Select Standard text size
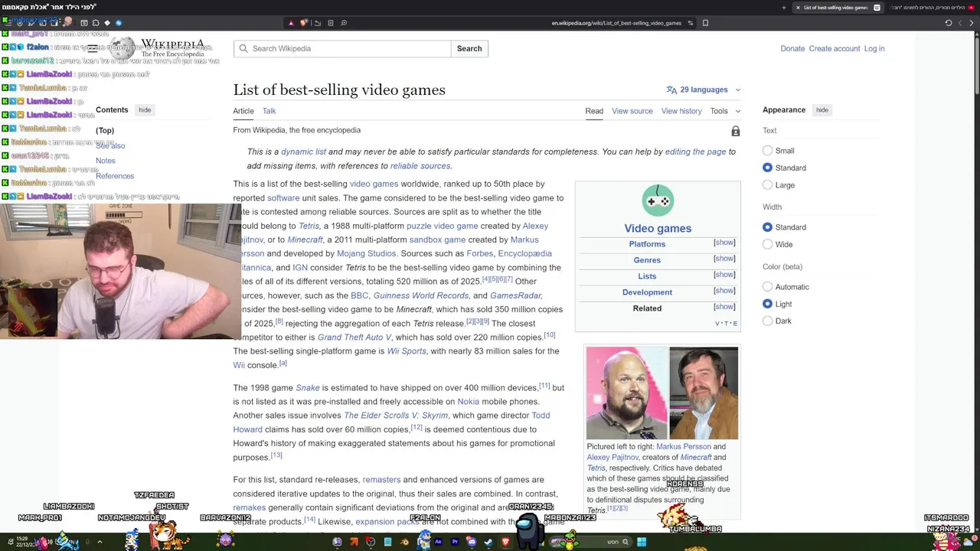This screenshot has width=980, height=551. pos(767,168)
